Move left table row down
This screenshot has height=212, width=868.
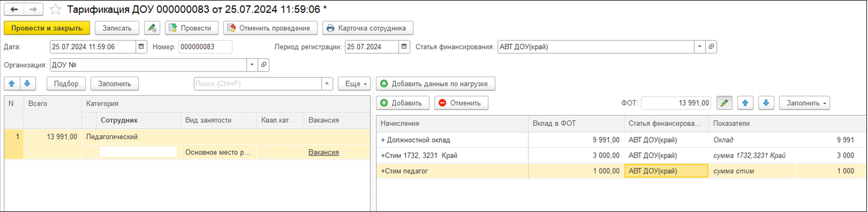pos(27,84)
